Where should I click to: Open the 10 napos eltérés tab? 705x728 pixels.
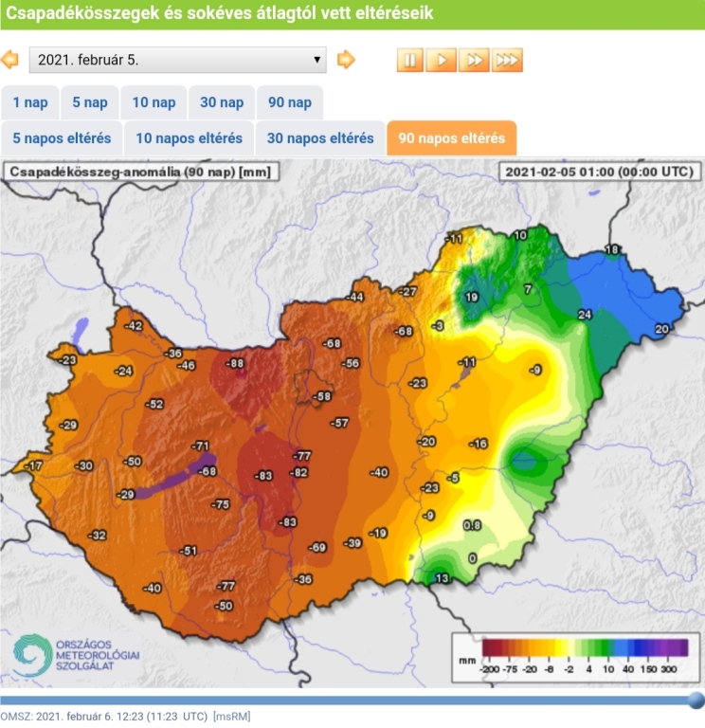point(189,138)
